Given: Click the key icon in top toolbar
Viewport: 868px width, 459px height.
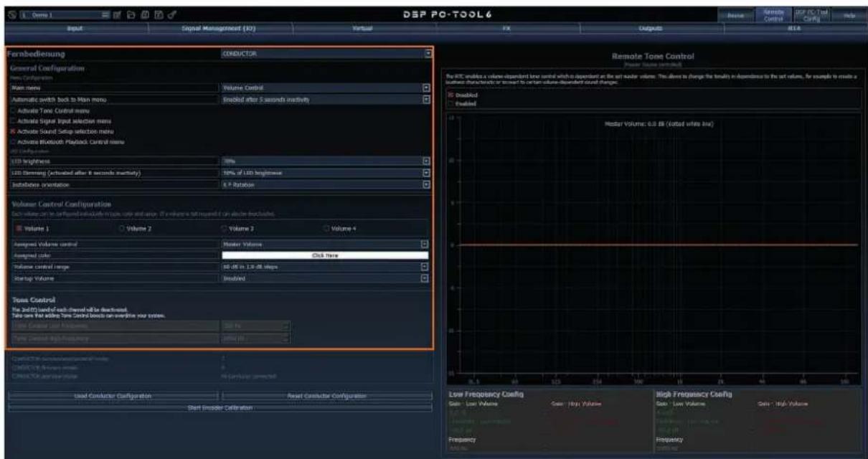Looking at the screenshot, I should click(172, 15).
